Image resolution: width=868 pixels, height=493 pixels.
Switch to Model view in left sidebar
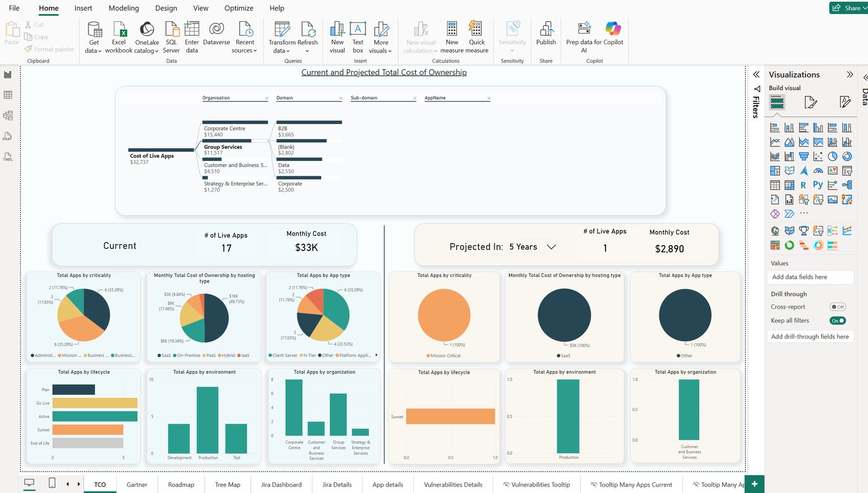coord(8,116)
